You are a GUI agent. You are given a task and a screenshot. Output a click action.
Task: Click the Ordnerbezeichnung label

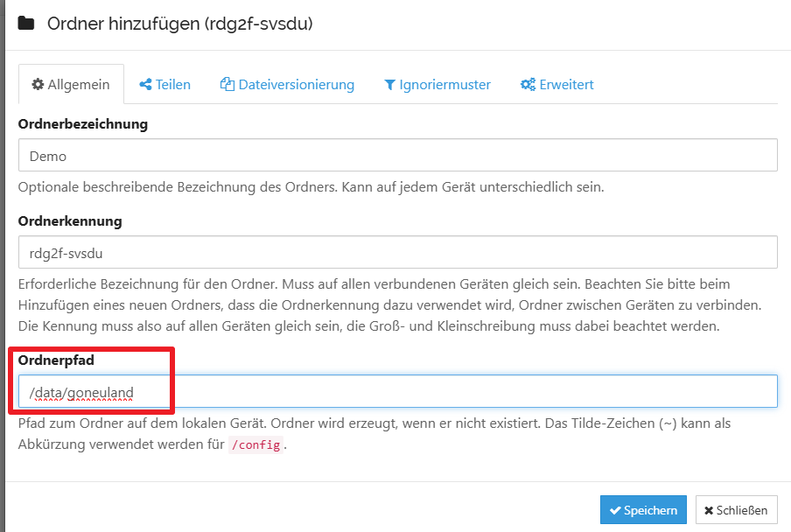coord(82,124)
